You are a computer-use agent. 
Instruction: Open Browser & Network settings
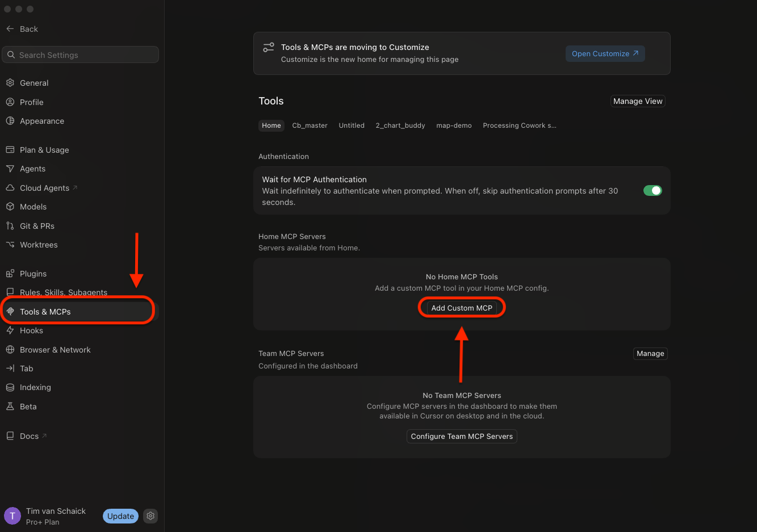55,350
